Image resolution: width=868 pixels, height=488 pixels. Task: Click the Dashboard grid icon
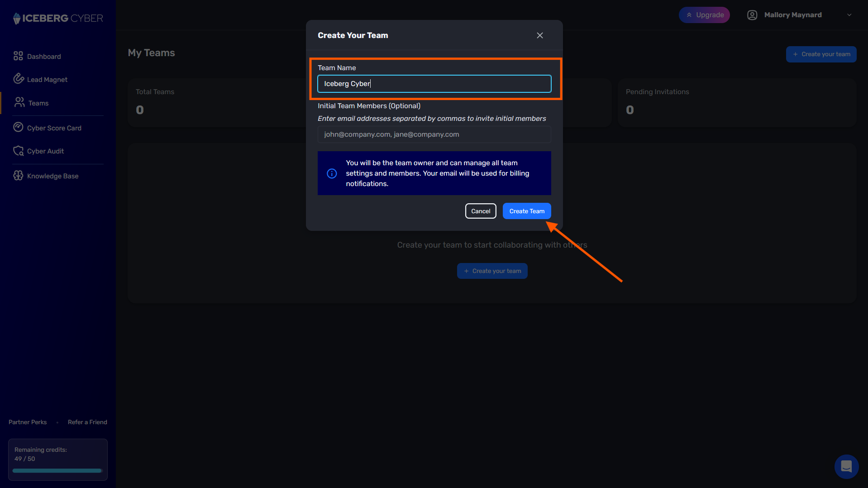(x=18, y=56)
